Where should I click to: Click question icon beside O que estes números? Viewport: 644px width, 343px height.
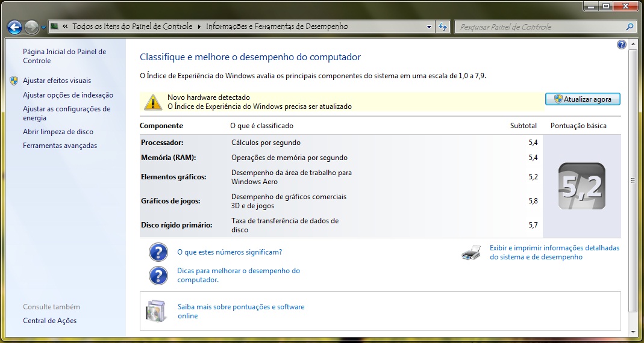click(x=158, y=252)
